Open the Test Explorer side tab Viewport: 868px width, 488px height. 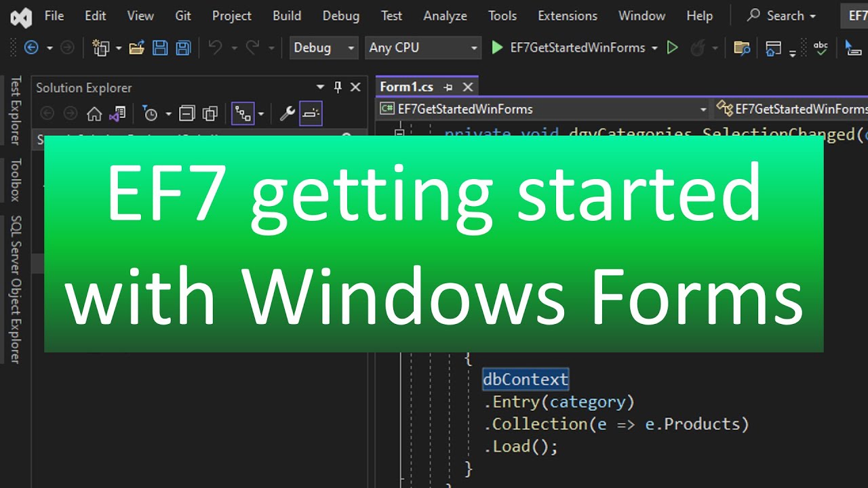pos(15,110)
